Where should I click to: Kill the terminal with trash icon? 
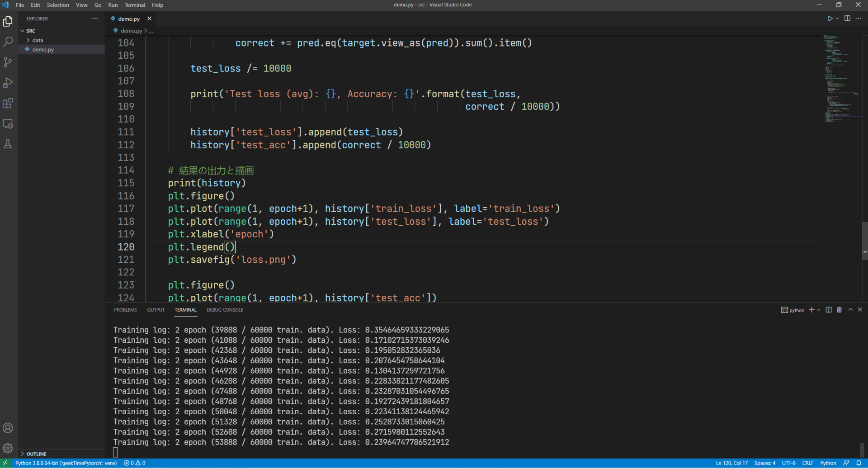pos(839,310)
